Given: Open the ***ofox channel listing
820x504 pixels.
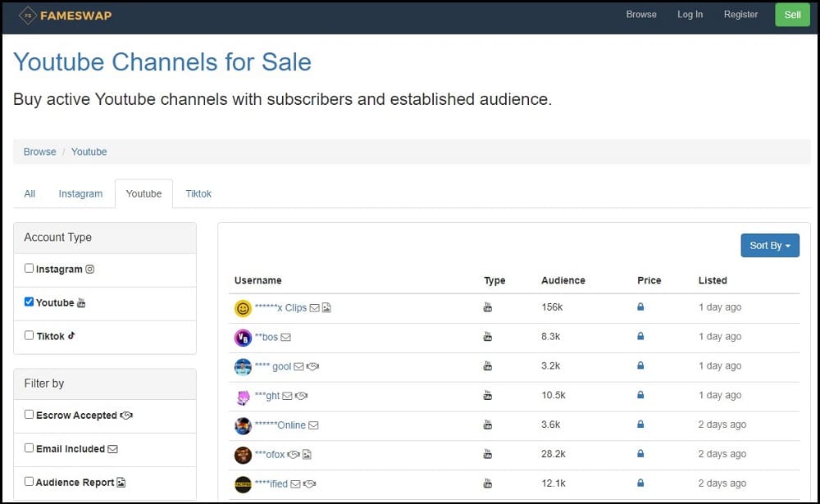Looking at the screenshot, I should tap(270, 454).
